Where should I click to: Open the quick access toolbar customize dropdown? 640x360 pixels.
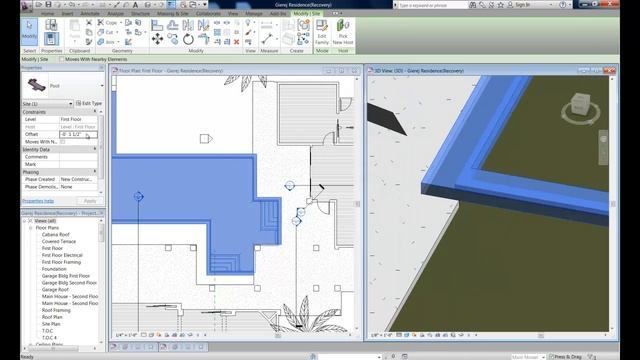(205, 5)
